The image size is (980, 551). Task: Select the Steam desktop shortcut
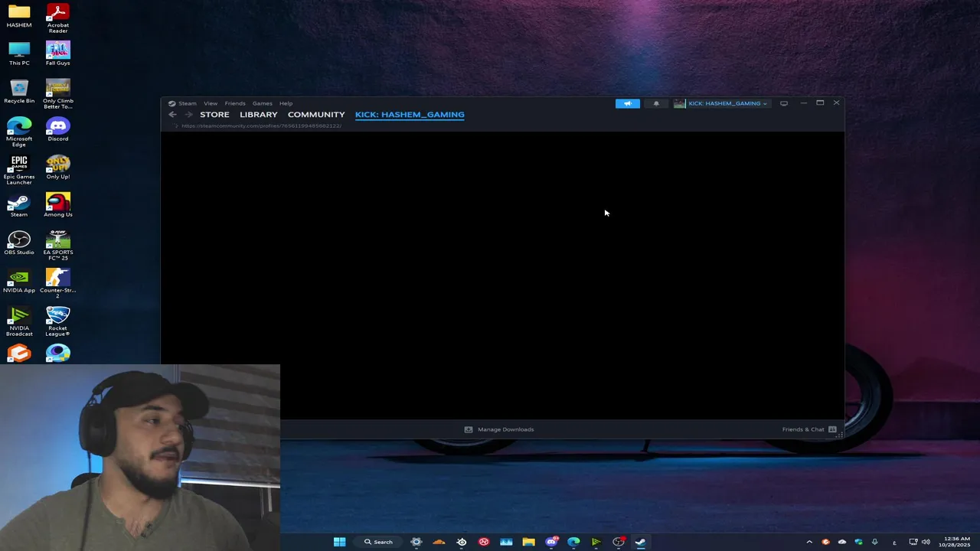click(x=19, y=205)
